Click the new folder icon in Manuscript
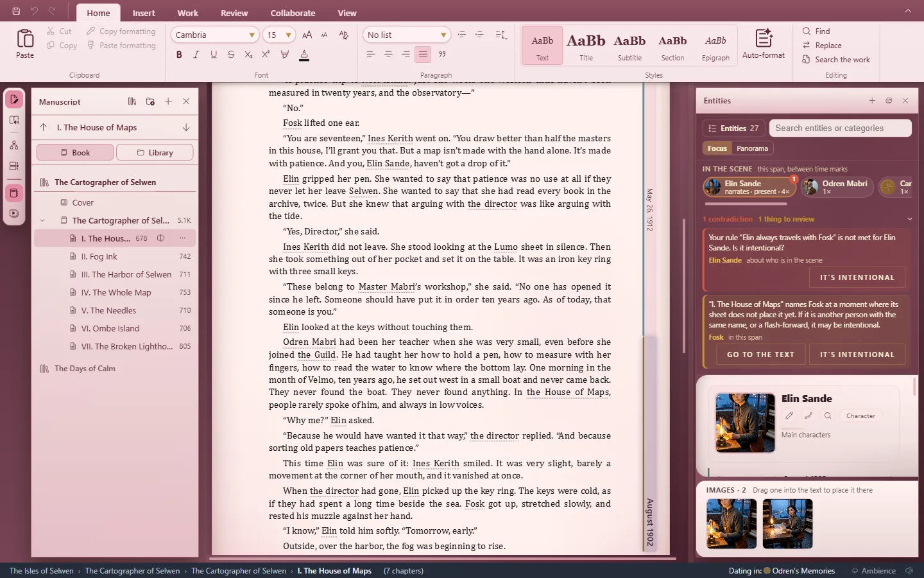Viewport: 924px width, 578px height. 150,101
